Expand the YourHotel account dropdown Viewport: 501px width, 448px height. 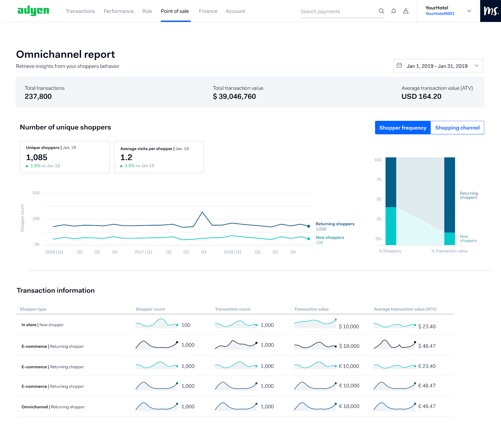click(469, 11)
